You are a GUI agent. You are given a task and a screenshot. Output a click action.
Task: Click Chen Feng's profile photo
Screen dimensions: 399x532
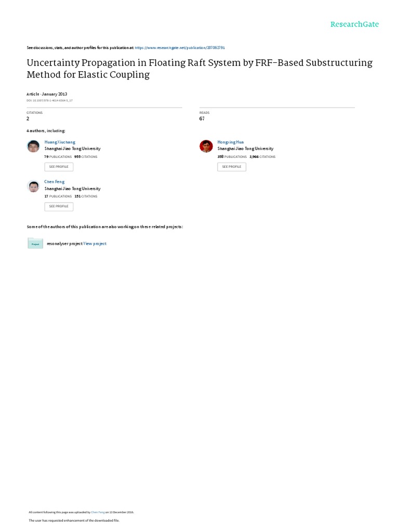coord(33,187)
